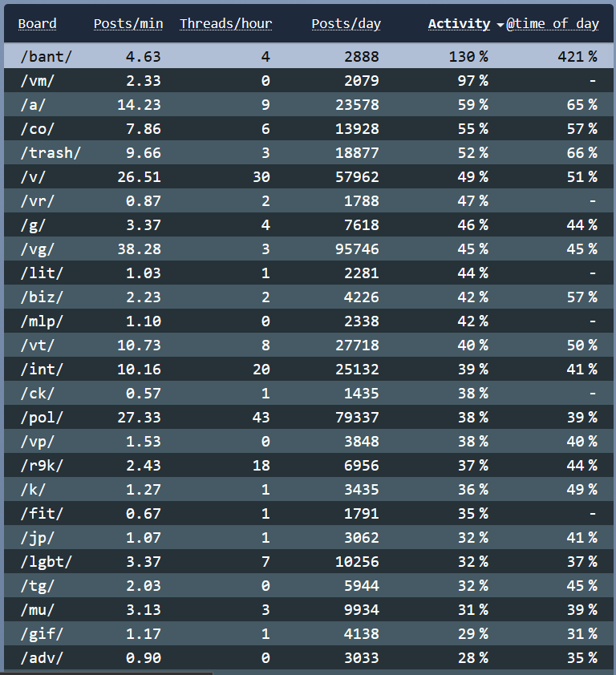Image resolution: width=616 pixels, height=675 pixels.
Task: Click the 25132 posts/day cell
Action: click(358, 370)
